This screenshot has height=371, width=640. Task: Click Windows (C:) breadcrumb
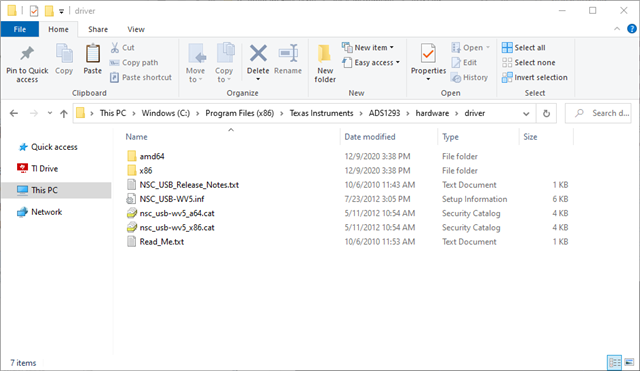[165, 113]
